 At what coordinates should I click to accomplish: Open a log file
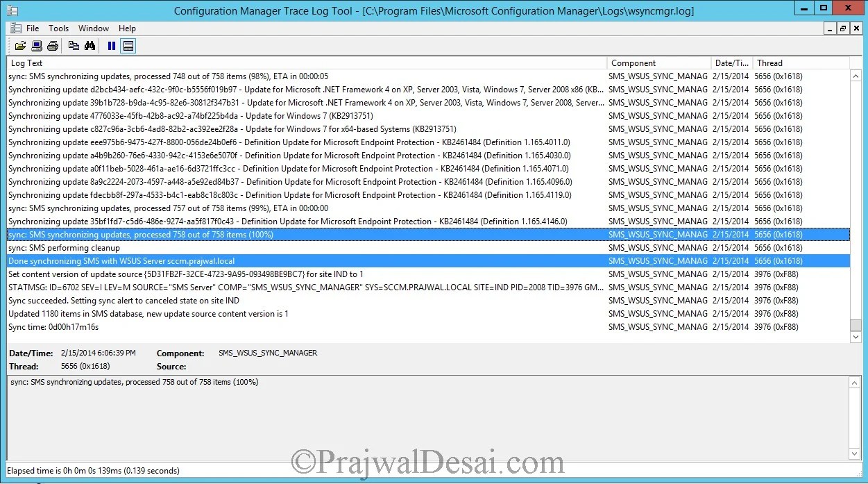[x=19, y=45]
